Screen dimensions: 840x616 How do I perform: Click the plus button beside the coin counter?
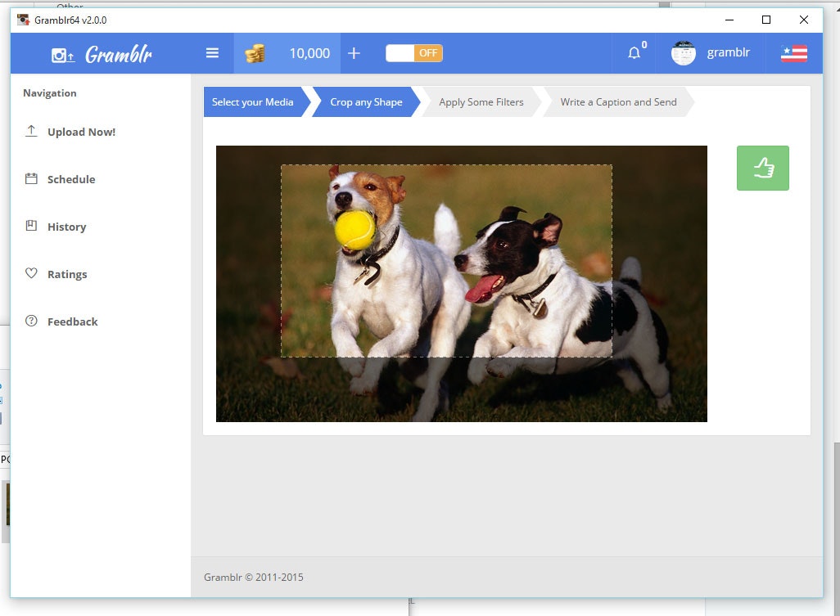coord(355,52)
